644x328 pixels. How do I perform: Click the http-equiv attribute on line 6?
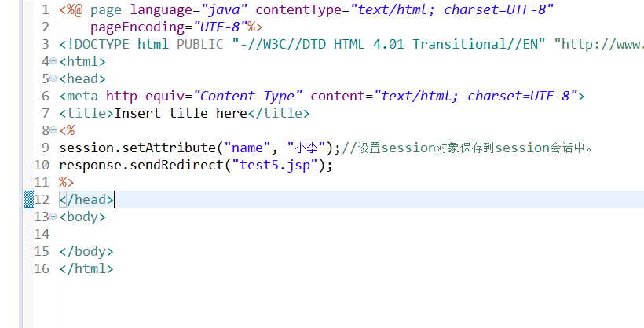coord(145,96)
